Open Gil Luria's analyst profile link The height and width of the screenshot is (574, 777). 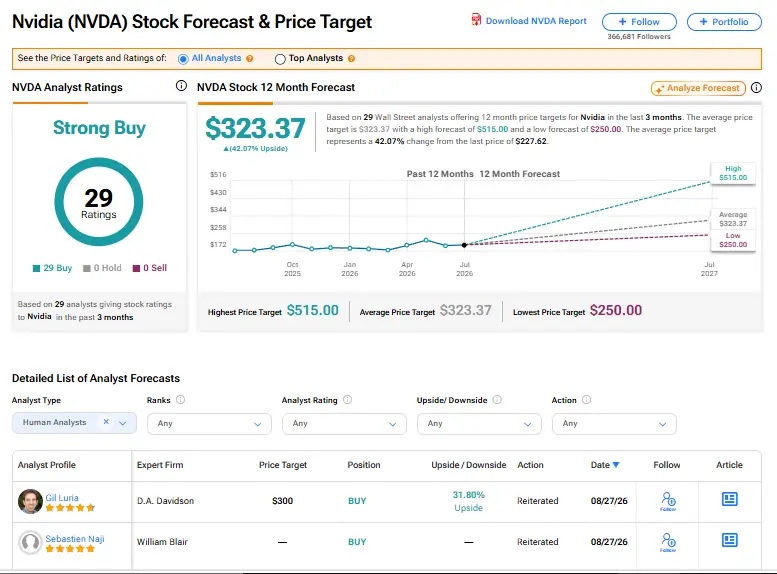62,498
